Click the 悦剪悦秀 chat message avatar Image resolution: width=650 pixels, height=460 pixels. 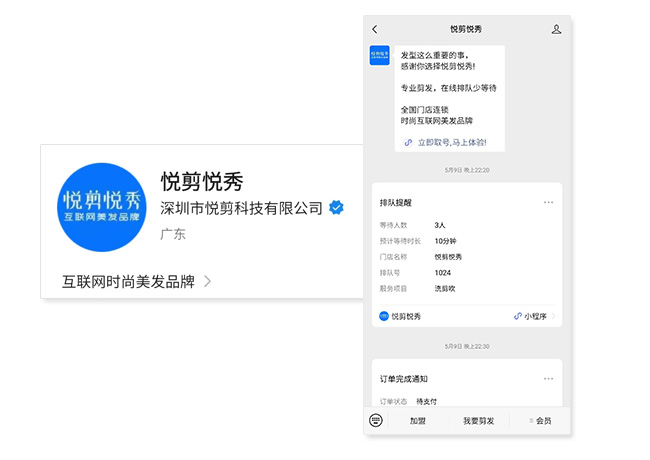379,55
